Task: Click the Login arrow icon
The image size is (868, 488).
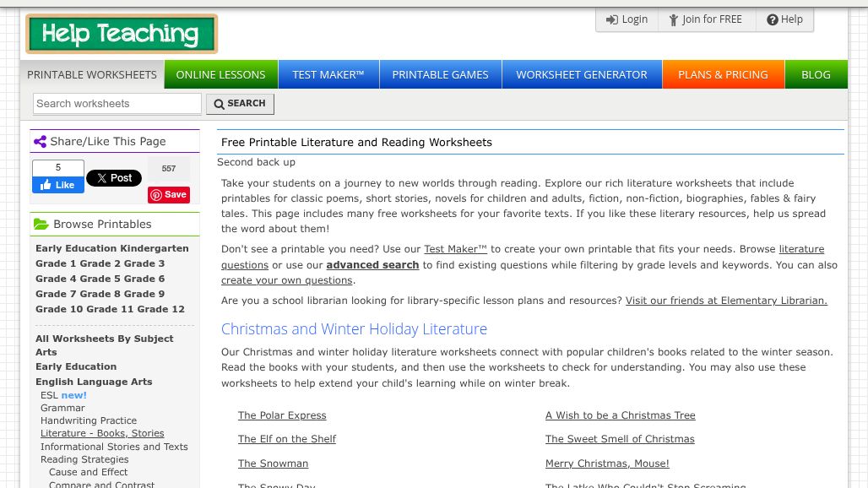Action: point(612,19)
